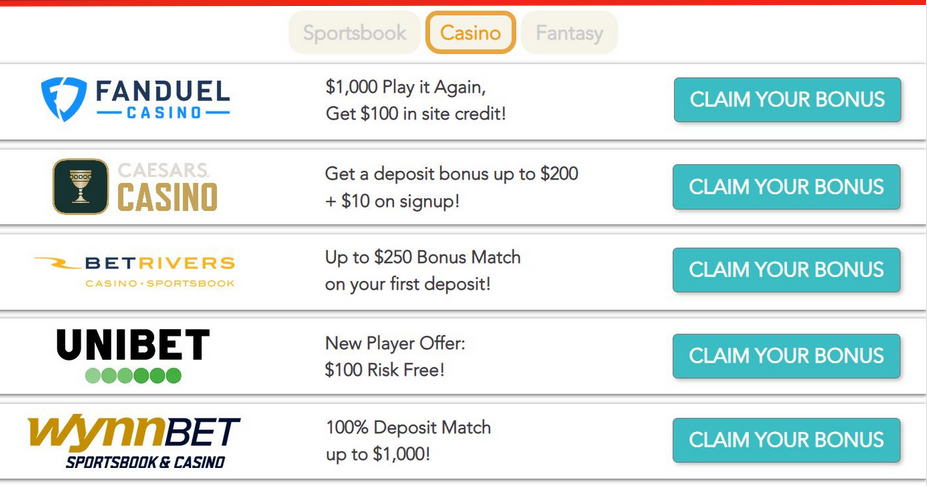Claim your bonus for FanDuel Casino
This screenshot has width=927, height=486.
coord(787,100)
